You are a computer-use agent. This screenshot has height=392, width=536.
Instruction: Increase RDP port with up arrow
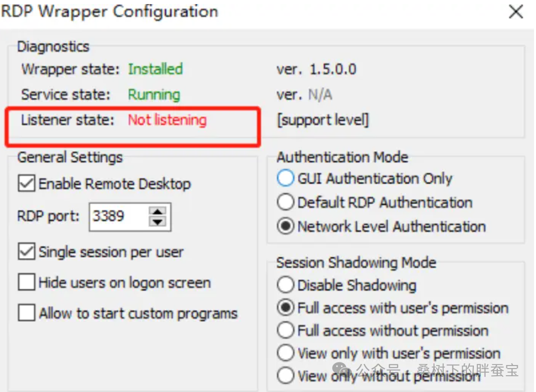[159, 211]
